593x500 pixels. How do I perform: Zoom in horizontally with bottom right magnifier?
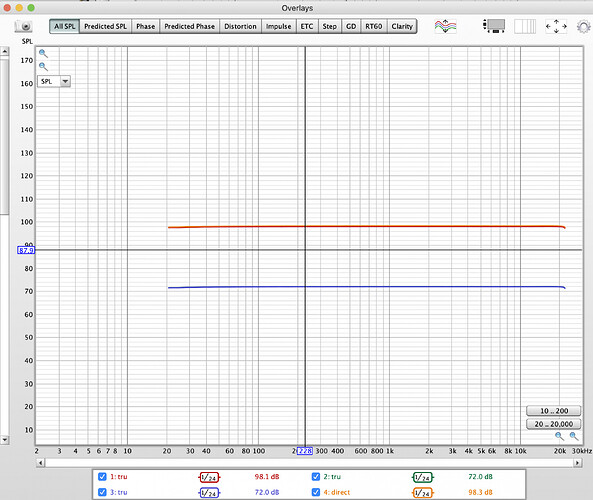coord(574,436)
